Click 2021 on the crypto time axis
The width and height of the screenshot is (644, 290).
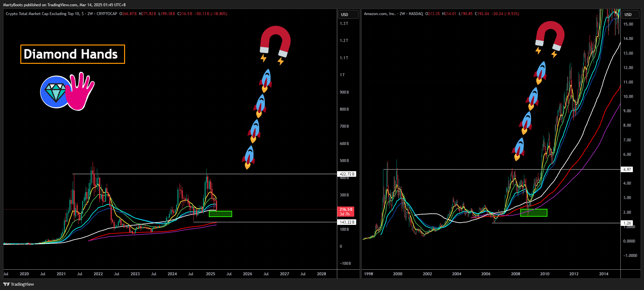pos(61,274)
